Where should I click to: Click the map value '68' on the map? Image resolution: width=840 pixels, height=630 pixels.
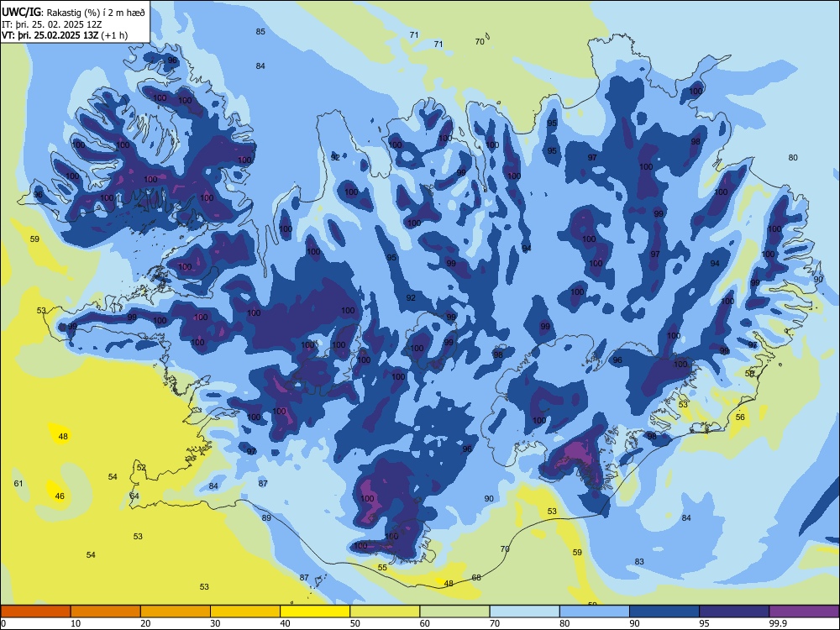[476, 578]
